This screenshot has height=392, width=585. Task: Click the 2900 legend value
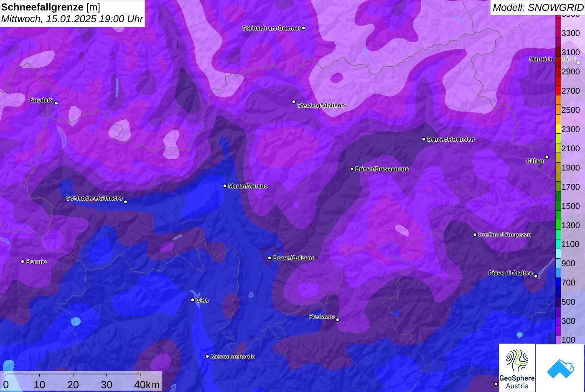[x=570, y=71]
